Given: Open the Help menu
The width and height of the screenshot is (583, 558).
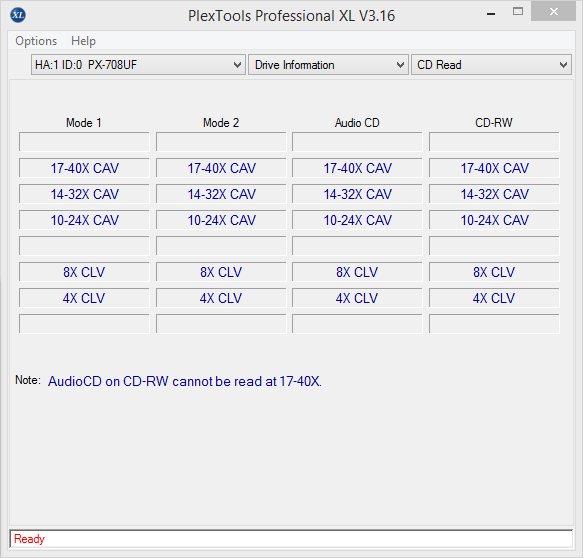Looking at the screenshot, I should [83, 41].
